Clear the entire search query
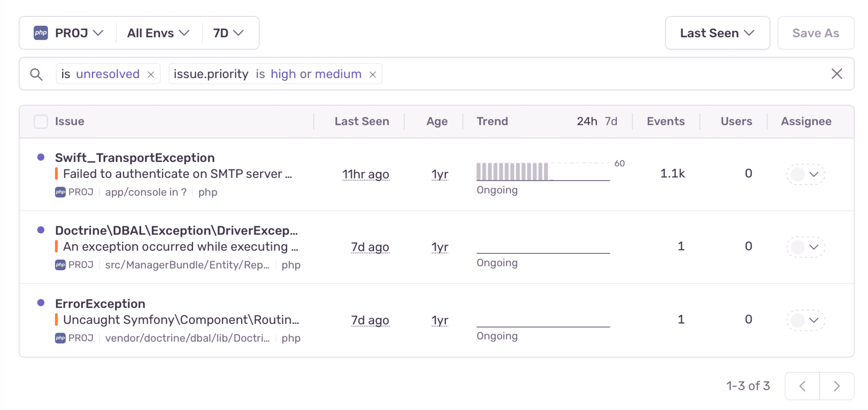 point(837,74)
